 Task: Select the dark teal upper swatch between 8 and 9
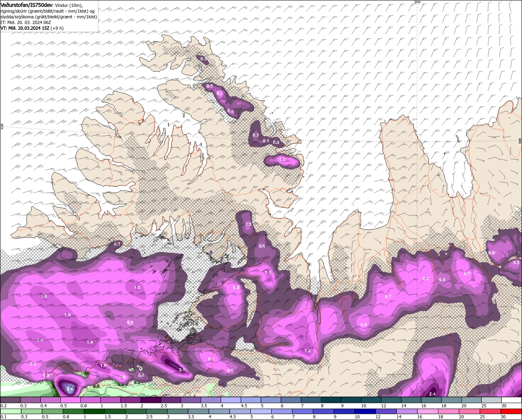(x=331, y=400)
